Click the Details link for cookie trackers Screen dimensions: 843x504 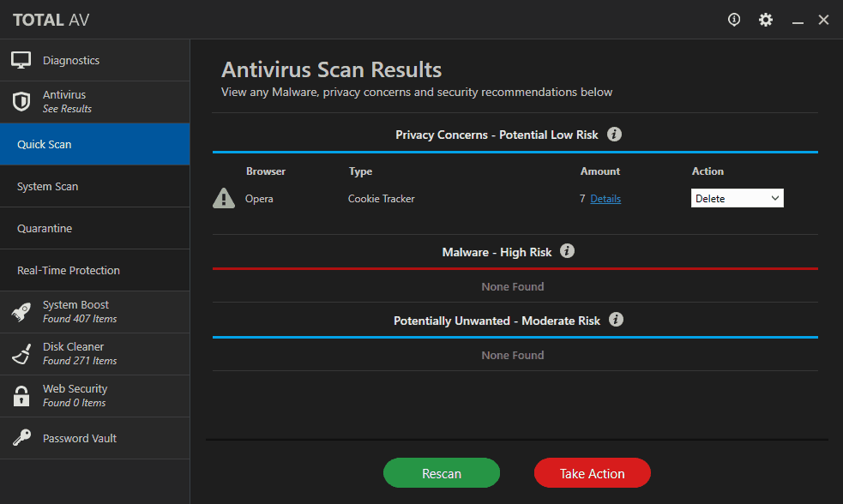[605, 198]
